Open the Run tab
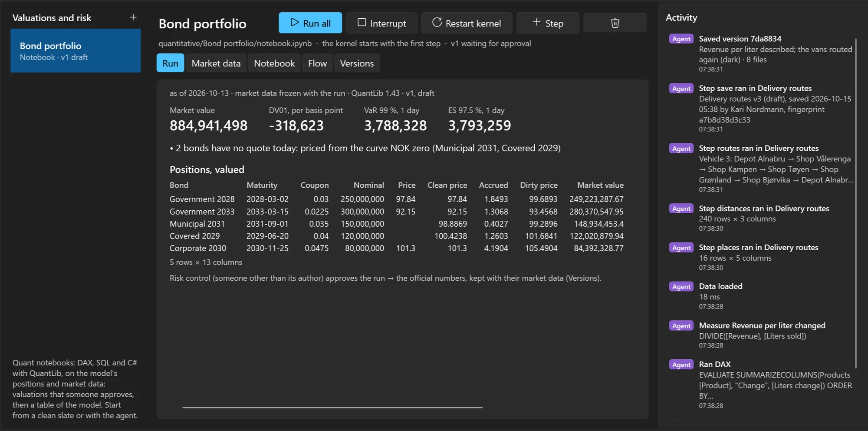868x431 pixels. pyautogui.click(x=171, y=63)
